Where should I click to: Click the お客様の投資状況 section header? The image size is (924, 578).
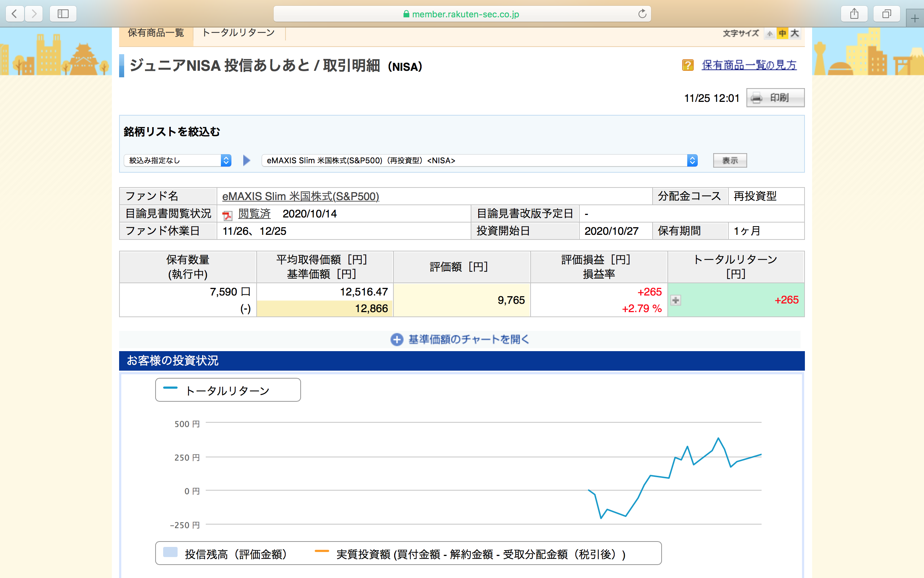pyautogui.click(x=462, y=361)
